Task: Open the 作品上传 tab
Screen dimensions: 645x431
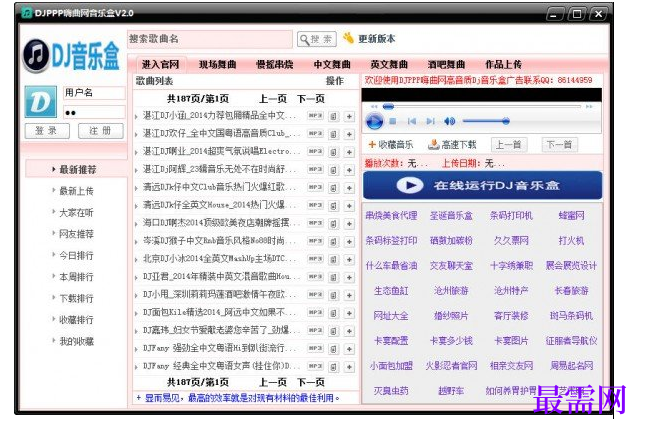Action: [503, 65]
